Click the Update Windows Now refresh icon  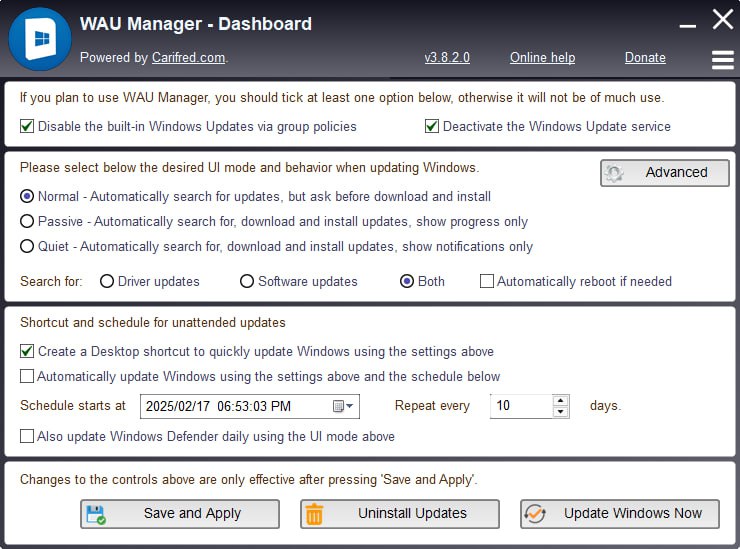click(x=535, y=514)
